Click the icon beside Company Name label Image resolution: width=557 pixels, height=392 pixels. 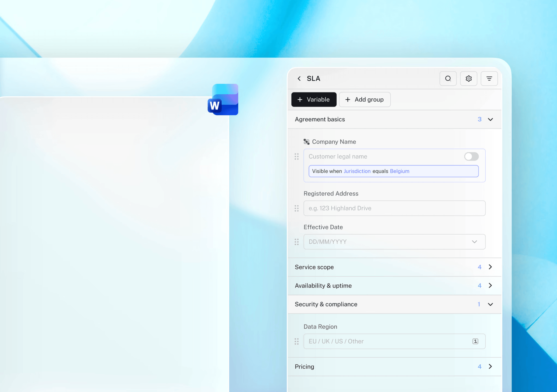tap(306, 142)
